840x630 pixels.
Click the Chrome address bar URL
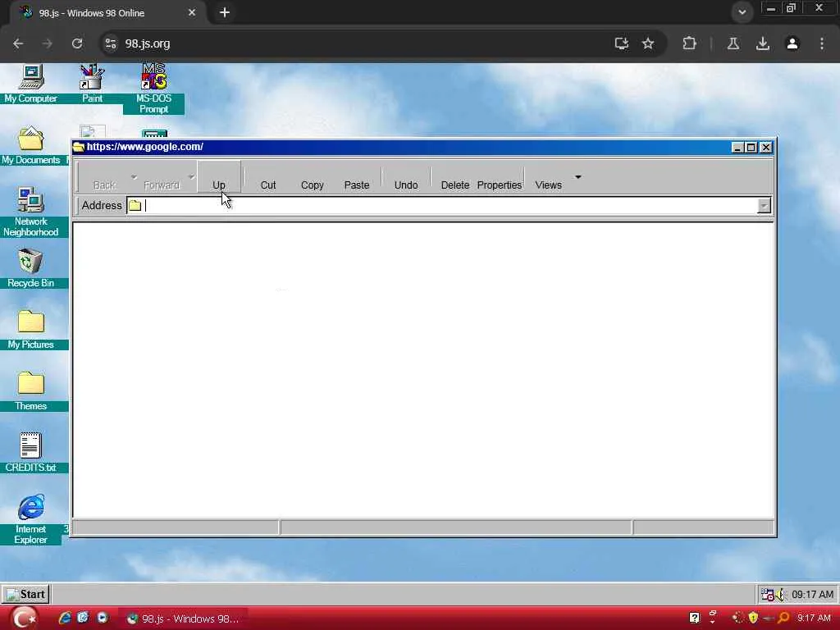[148, 44]
